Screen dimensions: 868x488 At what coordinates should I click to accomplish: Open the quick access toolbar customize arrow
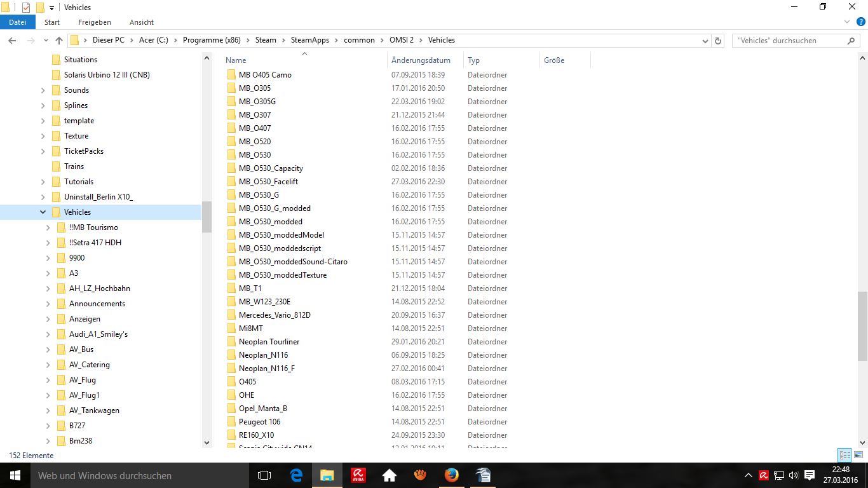click(51, 8)
